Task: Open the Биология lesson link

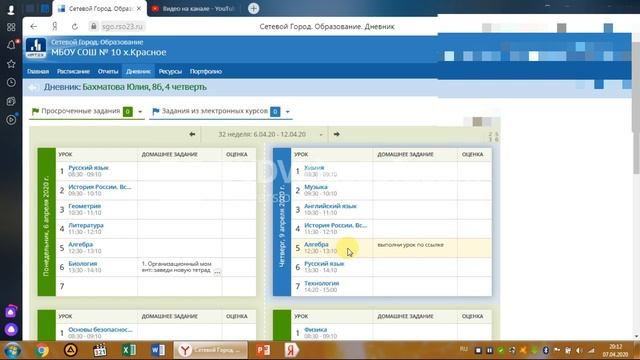Action: [x=82, y=264]
